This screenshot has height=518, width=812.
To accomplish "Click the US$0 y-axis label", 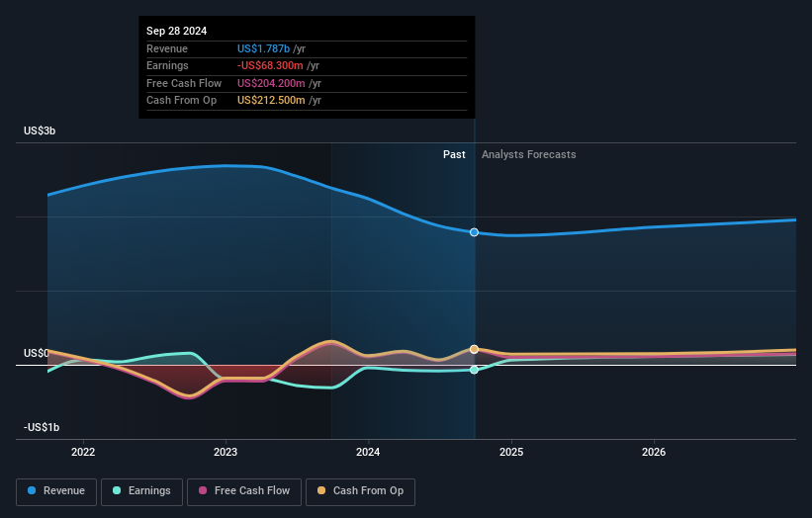I will (37, 353).
